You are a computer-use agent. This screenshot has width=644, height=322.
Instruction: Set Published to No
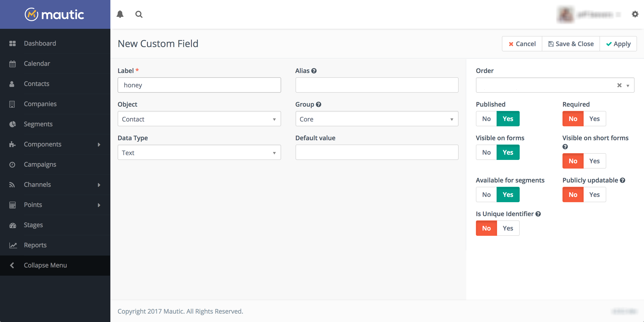pyautogui.click(x=486, y=119)
